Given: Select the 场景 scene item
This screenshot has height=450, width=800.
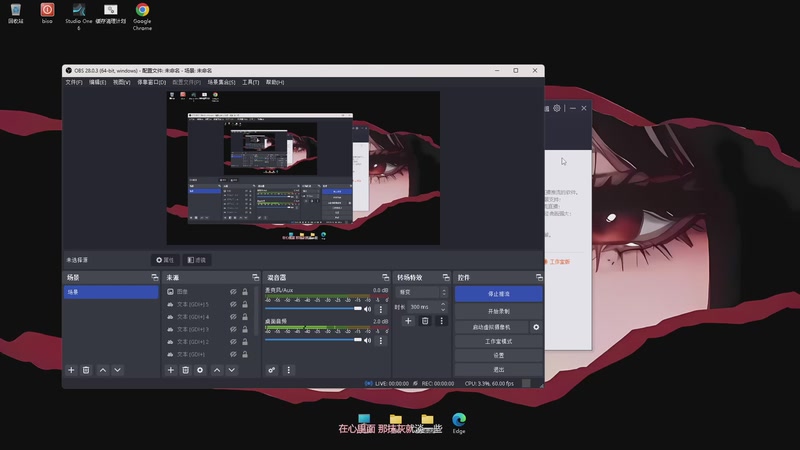Looking at the screenshot, I should coord(111,292).
